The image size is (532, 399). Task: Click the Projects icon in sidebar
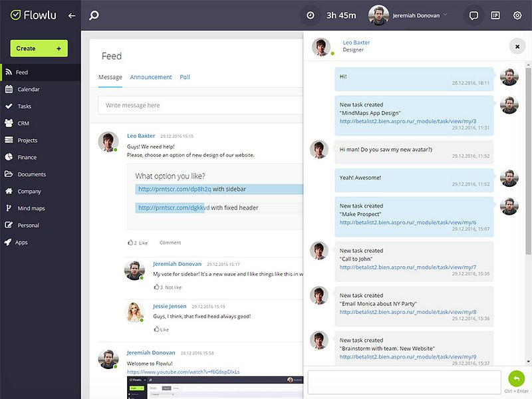coord(9,140)
